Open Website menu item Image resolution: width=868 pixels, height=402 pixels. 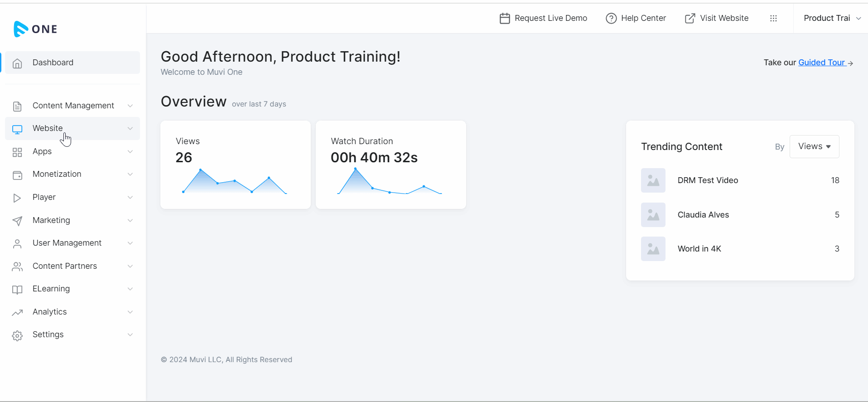tap(72, 128)
